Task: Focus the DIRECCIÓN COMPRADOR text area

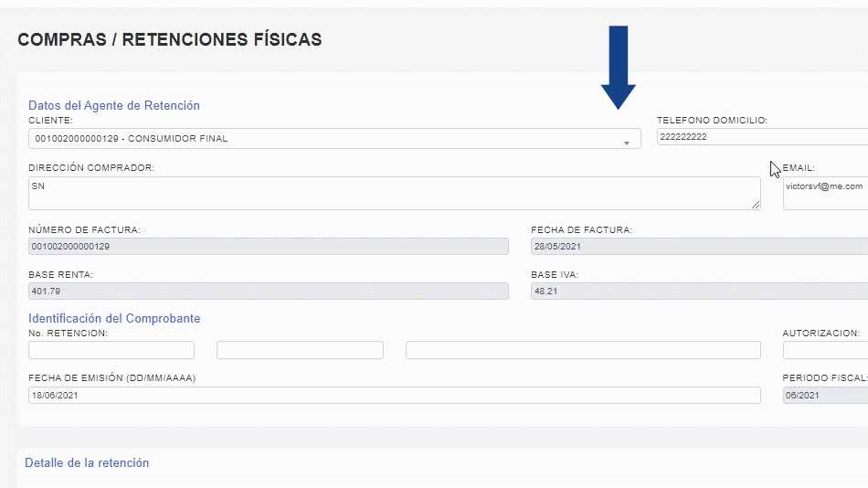Action: [x=393, y=193]
